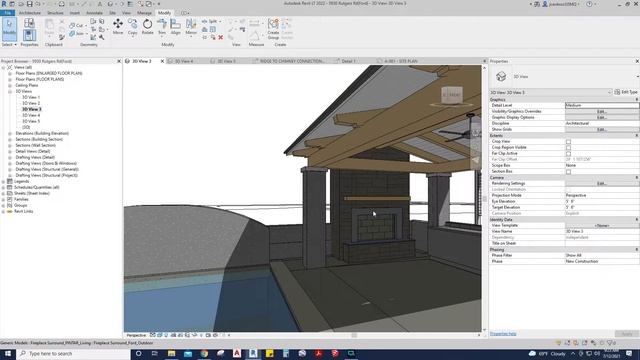Toggle the Far Clip Active checkbox

pos(568,154)
